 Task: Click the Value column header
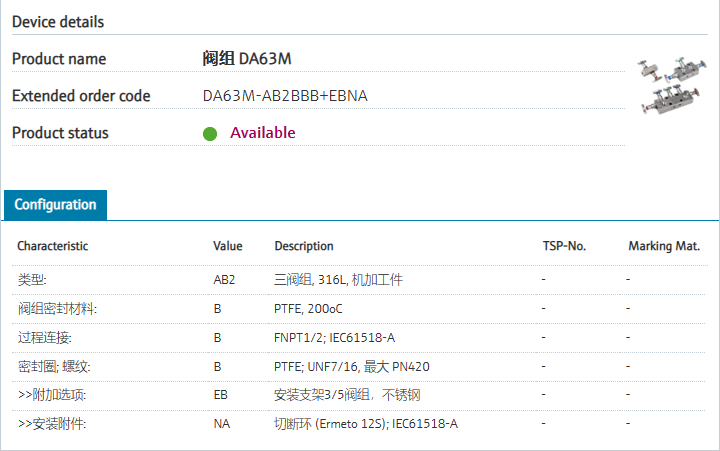pos(228,246)
